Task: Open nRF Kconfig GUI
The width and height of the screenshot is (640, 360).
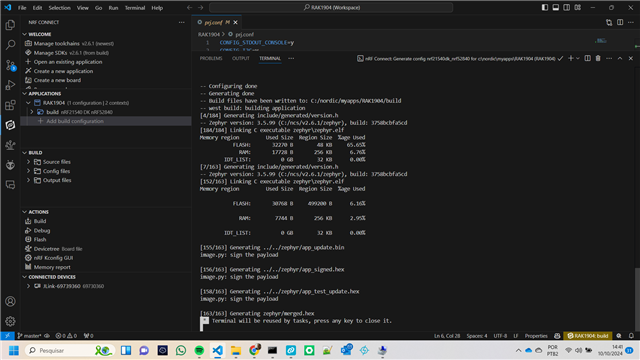Action: point(53,258)
